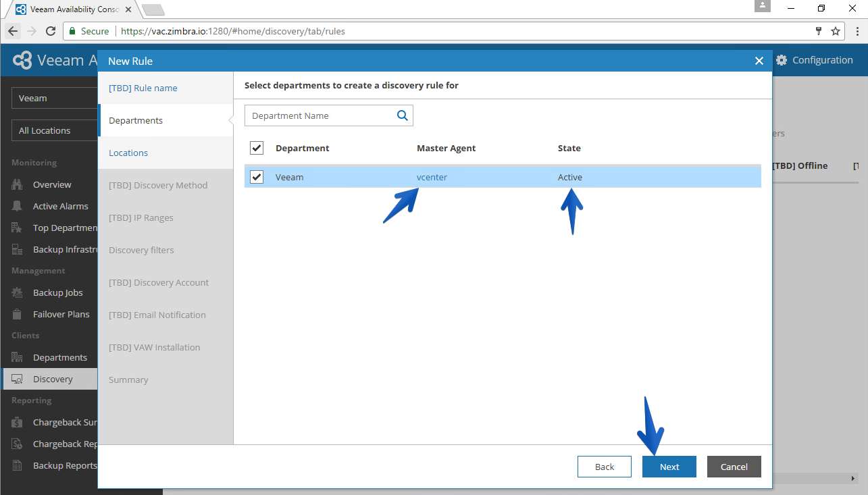Open Discovery in sidebar

tap(53, 379)
